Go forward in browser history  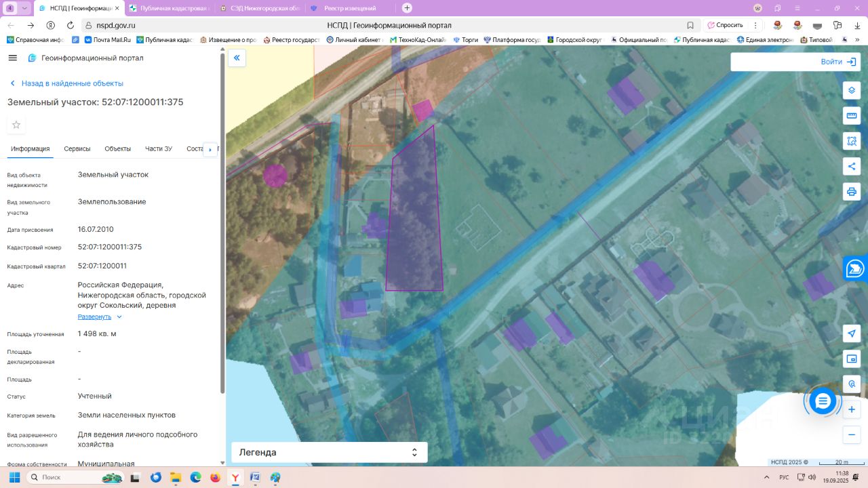[31, 25]
